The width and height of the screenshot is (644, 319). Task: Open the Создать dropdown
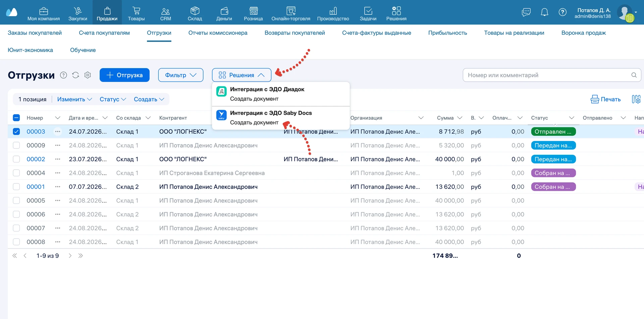[x=149, y=99]
